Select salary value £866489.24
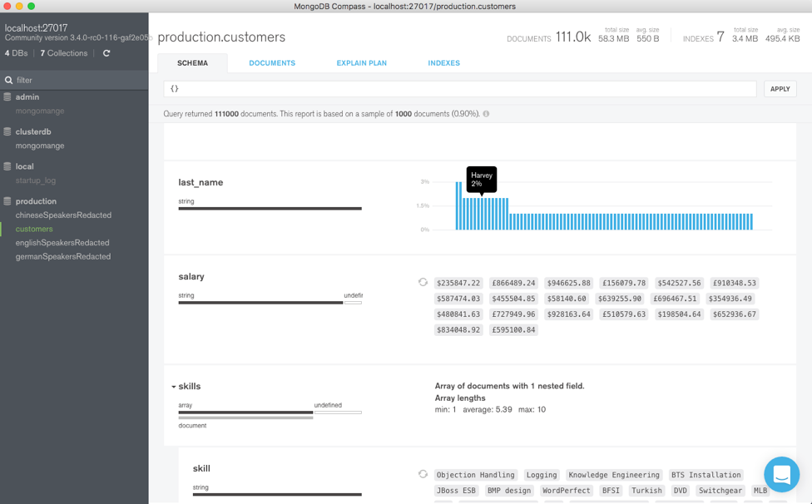 tap(513, 283)
